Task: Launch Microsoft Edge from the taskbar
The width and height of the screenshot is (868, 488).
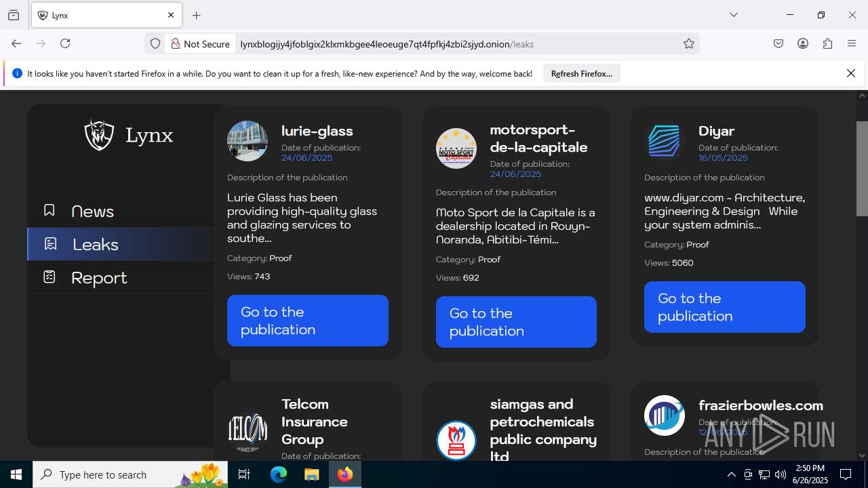Action: tap(279, 474)
